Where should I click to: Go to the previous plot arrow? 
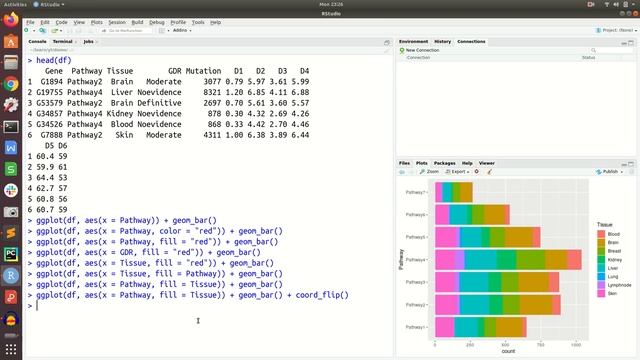(x=402, y=172)
